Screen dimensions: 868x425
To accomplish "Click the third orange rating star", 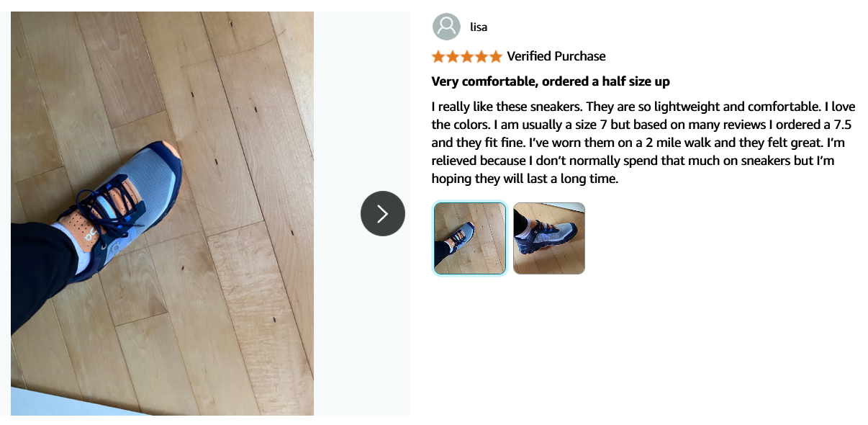I will pyautogui.click(x=467, y=56).
